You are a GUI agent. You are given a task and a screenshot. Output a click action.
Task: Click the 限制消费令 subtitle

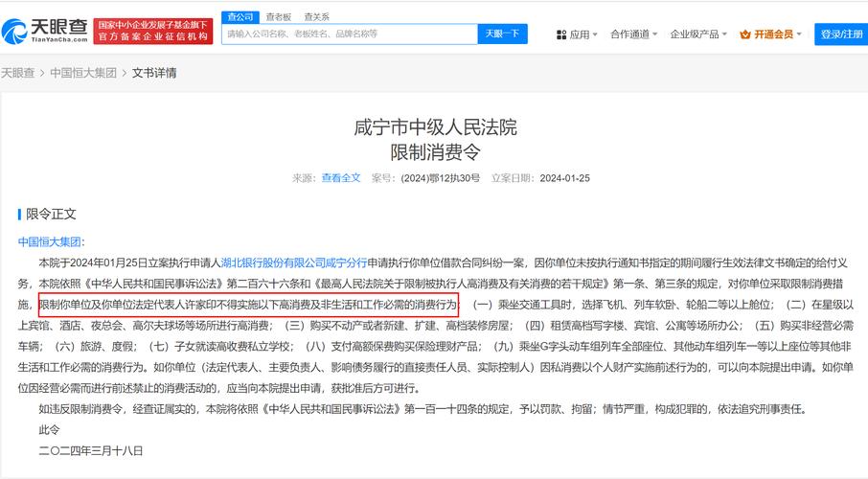click(435, 151)
